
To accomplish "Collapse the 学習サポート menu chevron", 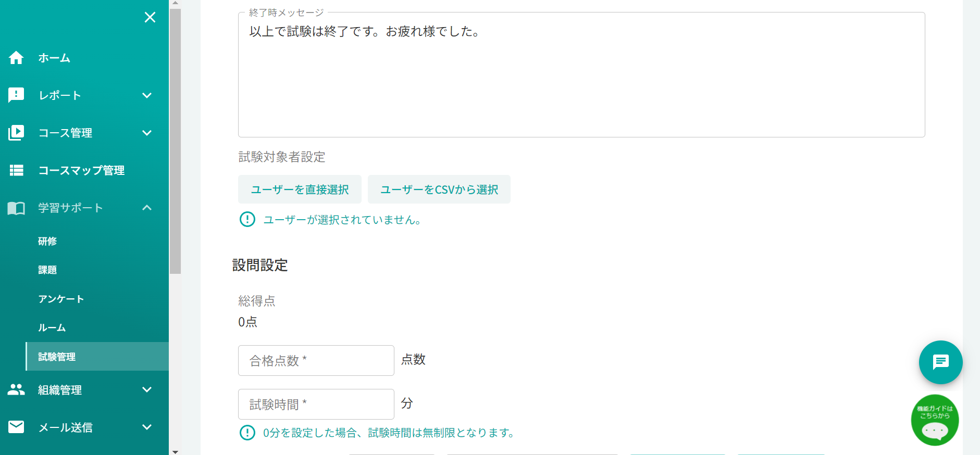I will (x=147, y=208).
